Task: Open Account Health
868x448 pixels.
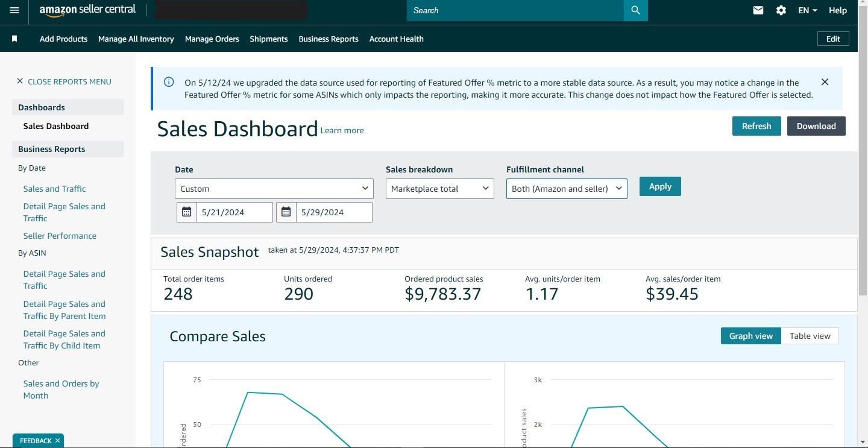Action: click(x=397, y=39)
